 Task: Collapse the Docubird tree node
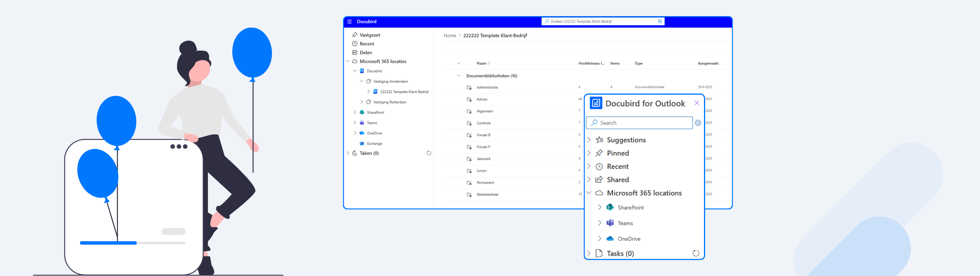point(355,71)
